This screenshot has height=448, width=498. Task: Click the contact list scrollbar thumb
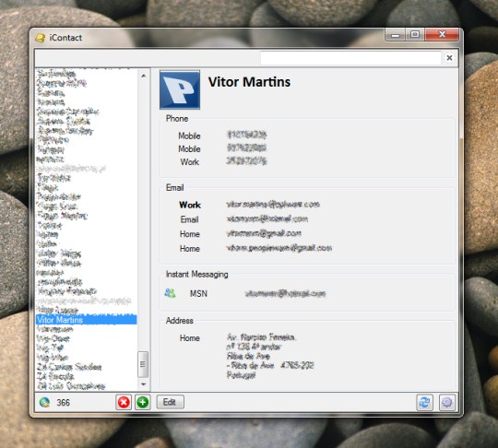[143, 364]
